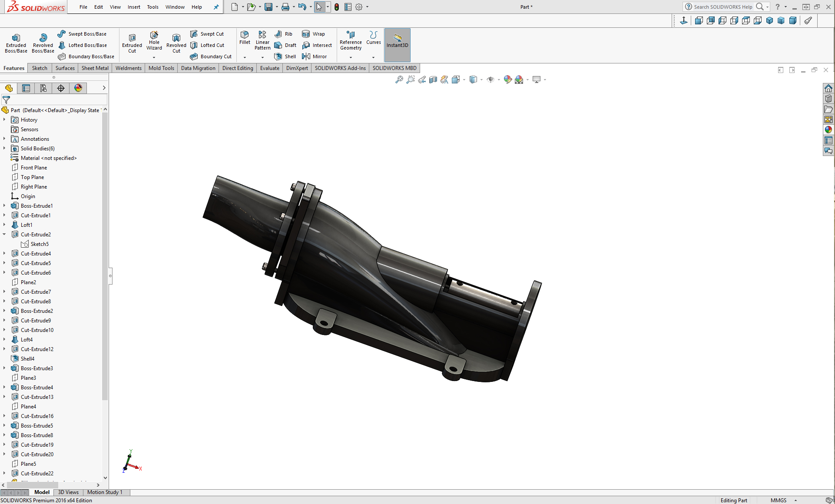
Task: Click feature tree scroll down arrow
Action: [x=105, y=477]
